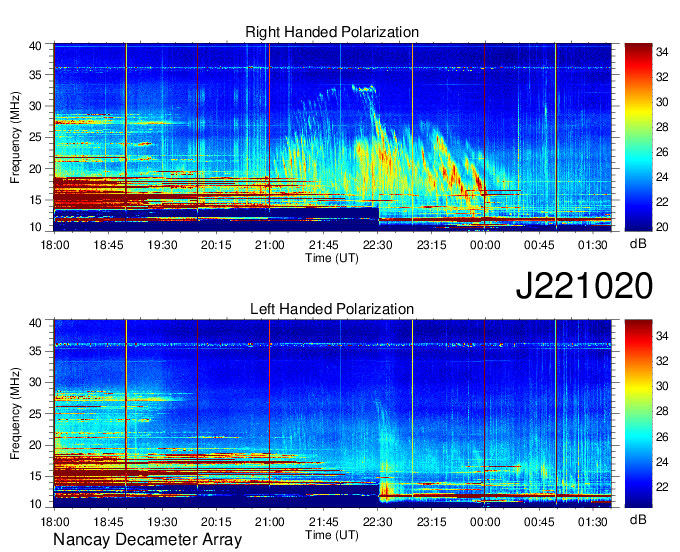Image resolution: width=680 pixels, height=552 pixels.
Task: Click the 01:30 tick on Left Handed time axis
Action: coord(593,522)
